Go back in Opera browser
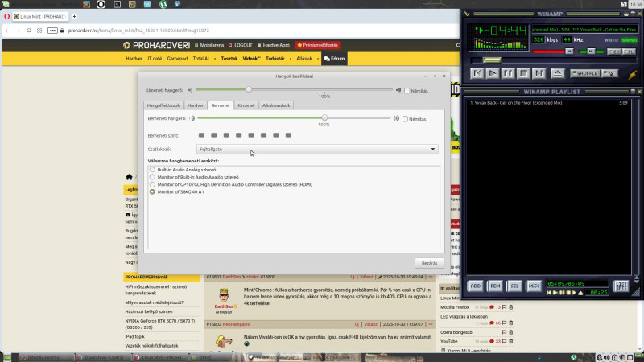The height and width of the screenshot is (362, 644). pyautogui.click(x=6, y=31)
